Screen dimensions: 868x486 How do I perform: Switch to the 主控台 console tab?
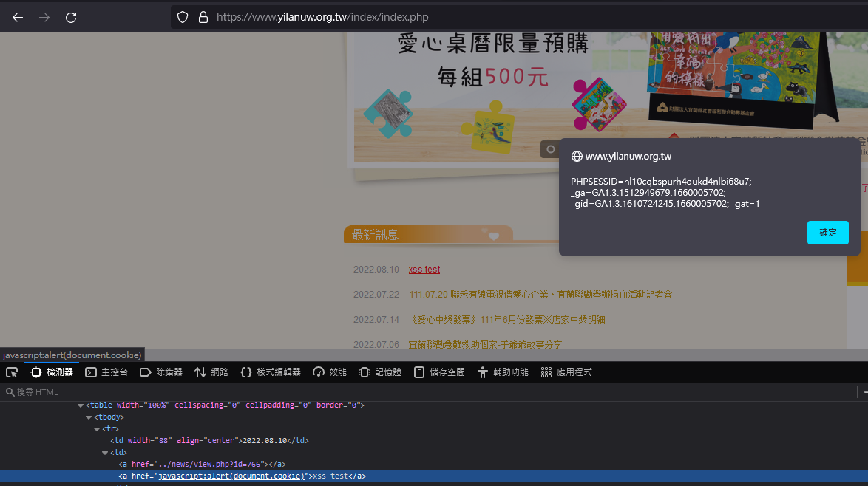click(x=106, y=372)
